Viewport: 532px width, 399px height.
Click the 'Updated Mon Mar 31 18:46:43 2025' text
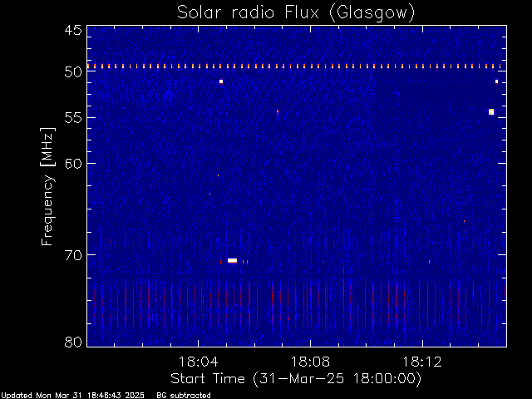(x=72, y=396)
